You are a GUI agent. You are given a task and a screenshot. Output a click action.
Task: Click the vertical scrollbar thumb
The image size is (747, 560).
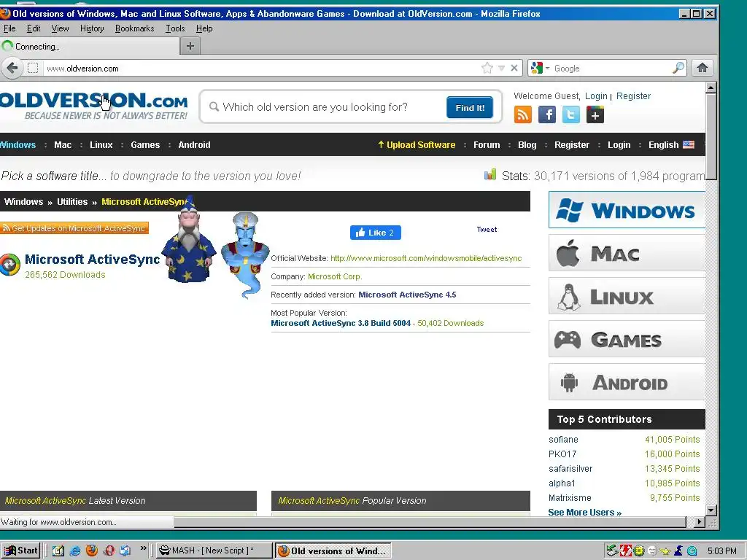[x=711, y=136]
